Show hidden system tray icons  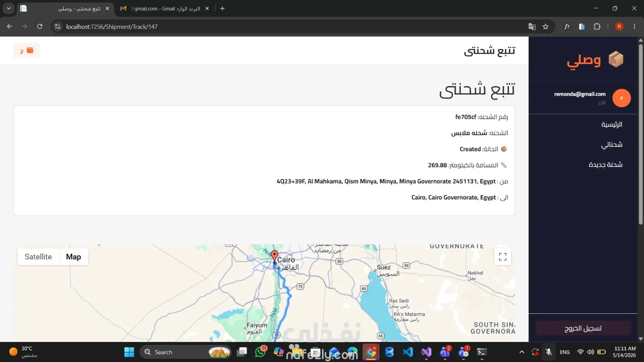[x=522, y=352]
